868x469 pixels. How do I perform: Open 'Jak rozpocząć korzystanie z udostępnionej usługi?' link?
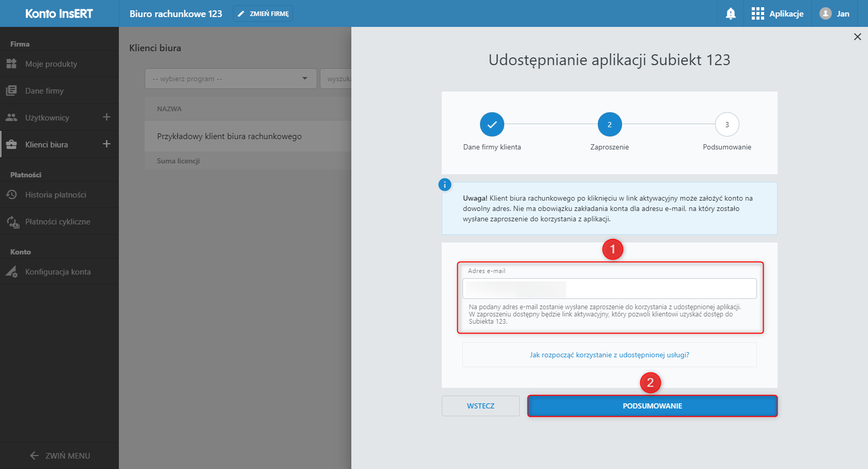point(610,355)
